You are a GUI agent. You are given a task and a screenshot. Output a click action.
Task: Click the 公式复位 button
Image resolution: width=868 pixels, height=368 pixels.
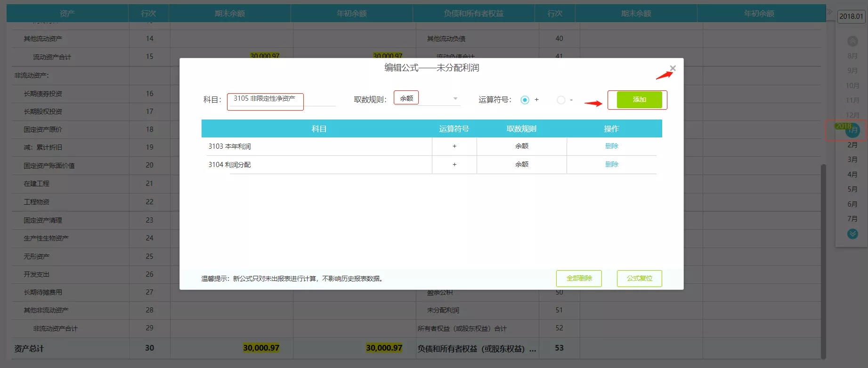(639, 278)
